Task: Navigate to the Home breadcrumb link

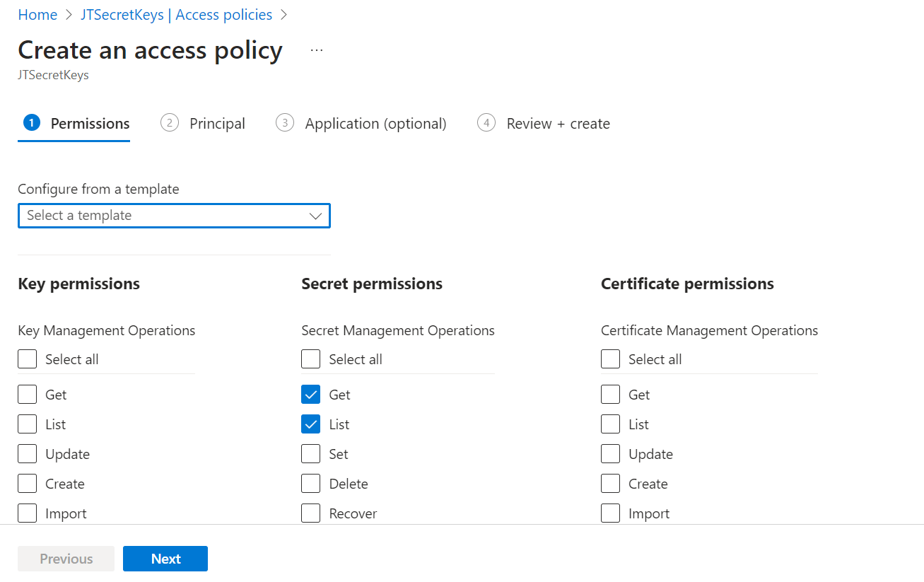Action: point(37,15)
